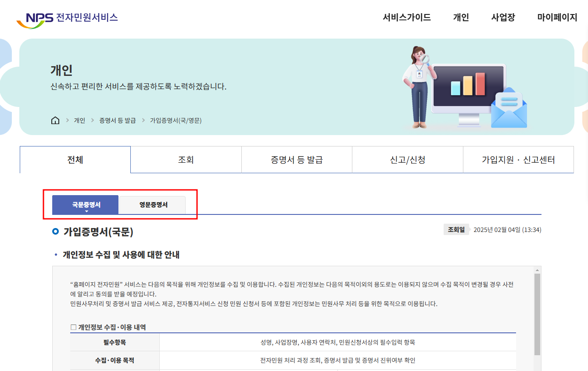
Task: Open the 개인 breadcrumb link
Action: tap(79, 120)
